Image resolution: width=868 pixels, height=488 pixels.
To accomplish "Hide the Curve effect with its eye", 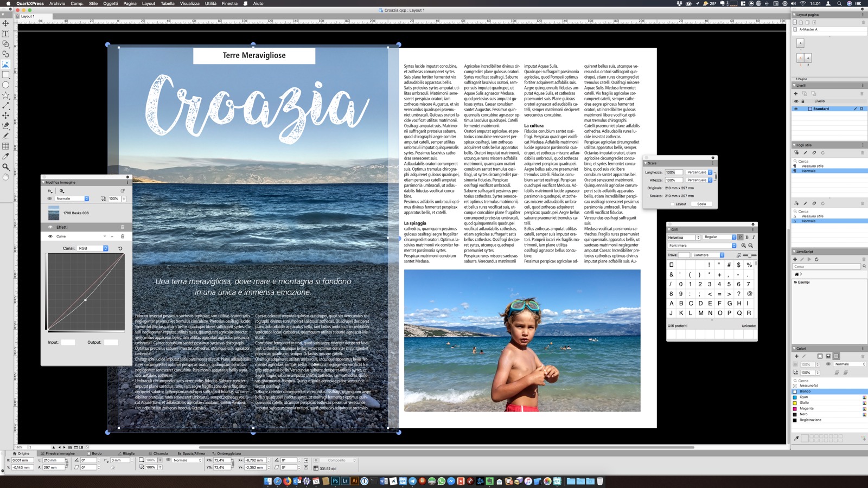I will coord(50,236).
